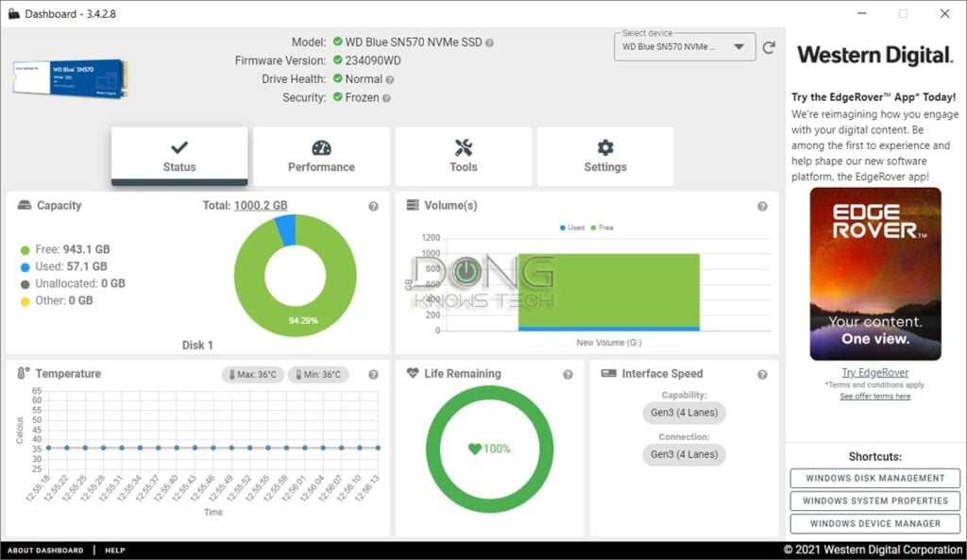Click the Firmware Version green checkmark
This screenshot has width=967, height=560.
click(337, 59)
